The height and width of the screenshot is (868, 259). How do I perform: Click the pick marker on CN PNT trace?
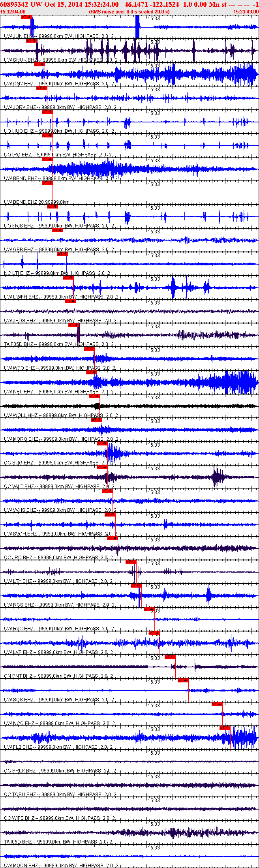[170, 657]
